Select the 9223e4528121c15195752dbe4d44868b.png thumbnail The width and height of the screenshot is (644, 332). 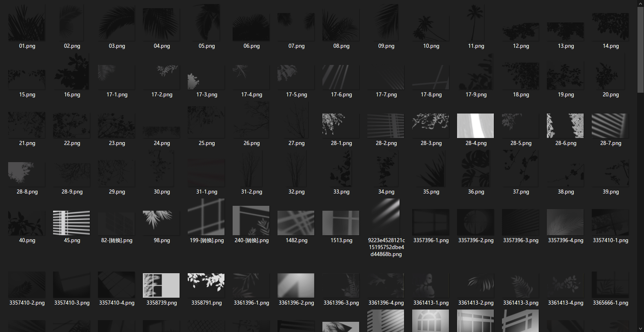tap(386, 217)
